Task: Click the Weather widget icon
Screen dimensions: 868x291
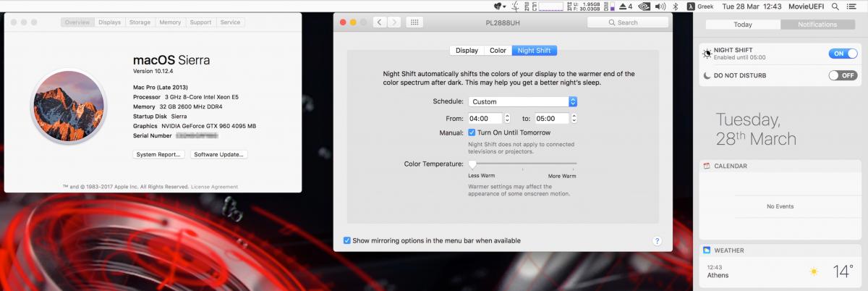Action: point(707,250)
